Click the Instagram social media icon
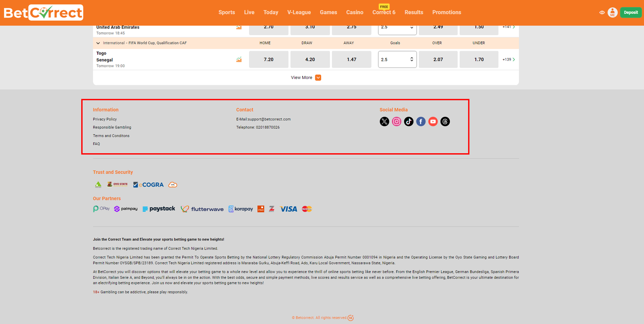The height and width of the screenshot is (324, 644). pyautogui.click(x=396, y=121)
